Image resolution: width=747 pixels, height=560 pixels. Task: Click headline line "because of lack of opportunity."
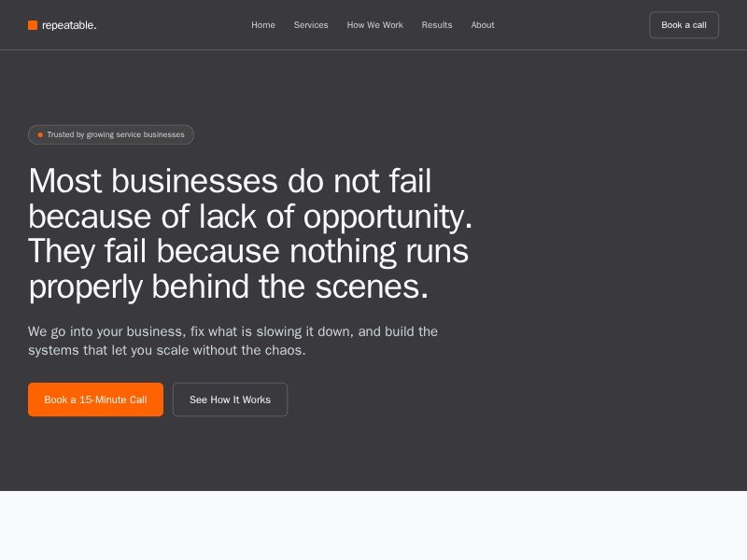250,217
